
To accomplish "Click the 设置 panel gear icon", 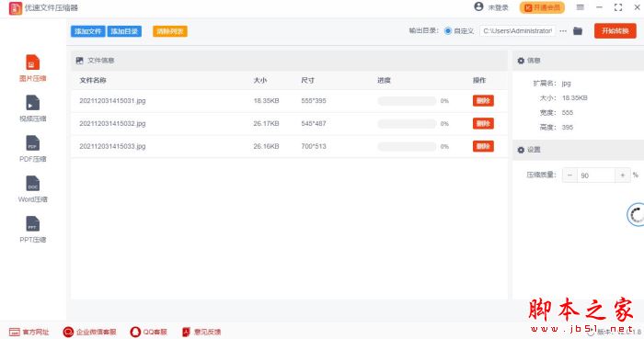I will click(521, 150).
